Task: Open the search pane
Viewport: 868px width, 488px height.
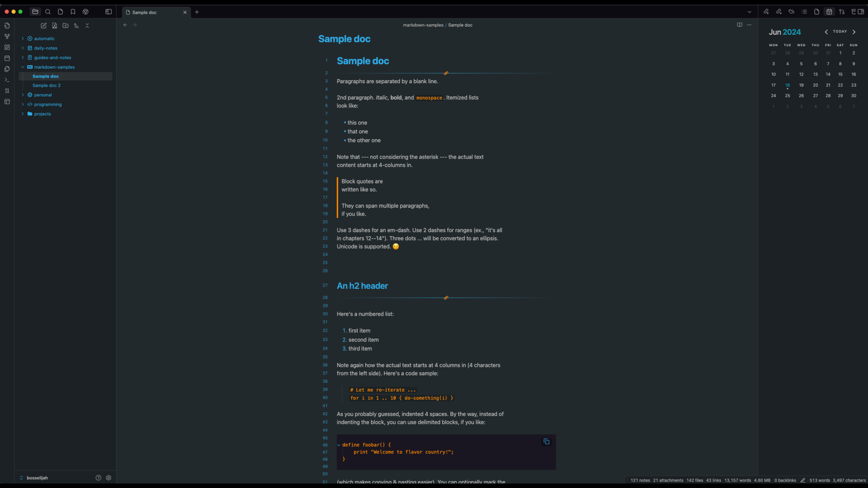Action: (x=48, y=12)
